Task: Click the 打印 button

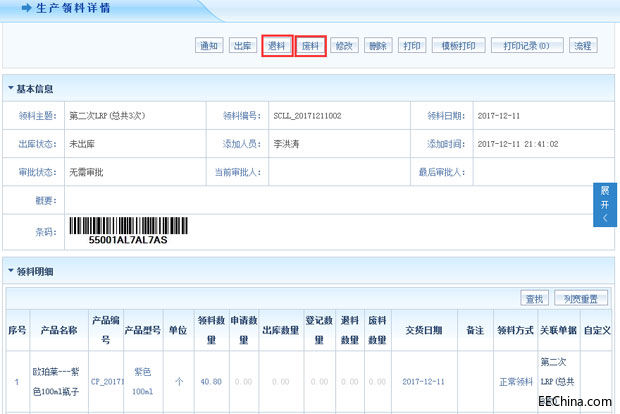Action: click(412, 45)
